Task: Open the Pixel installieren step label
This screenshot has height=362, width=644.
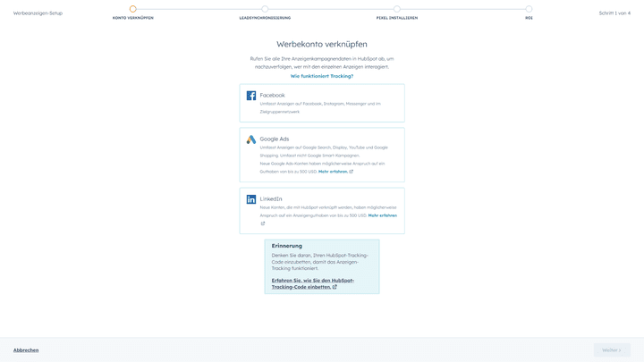Action: point(397,18)
